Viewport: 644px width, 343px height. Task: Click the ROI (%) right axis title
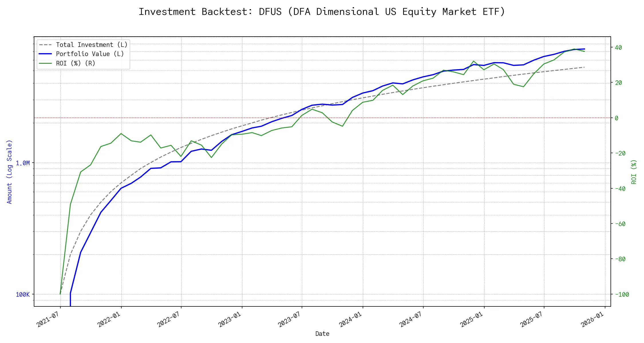coord(634,172)
